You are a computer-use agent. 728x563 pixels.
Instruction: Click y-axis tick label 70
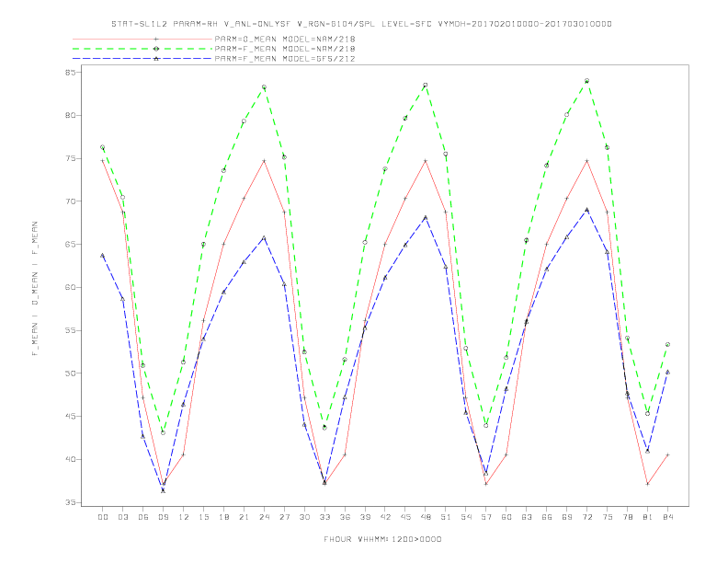tap(70, 201)
